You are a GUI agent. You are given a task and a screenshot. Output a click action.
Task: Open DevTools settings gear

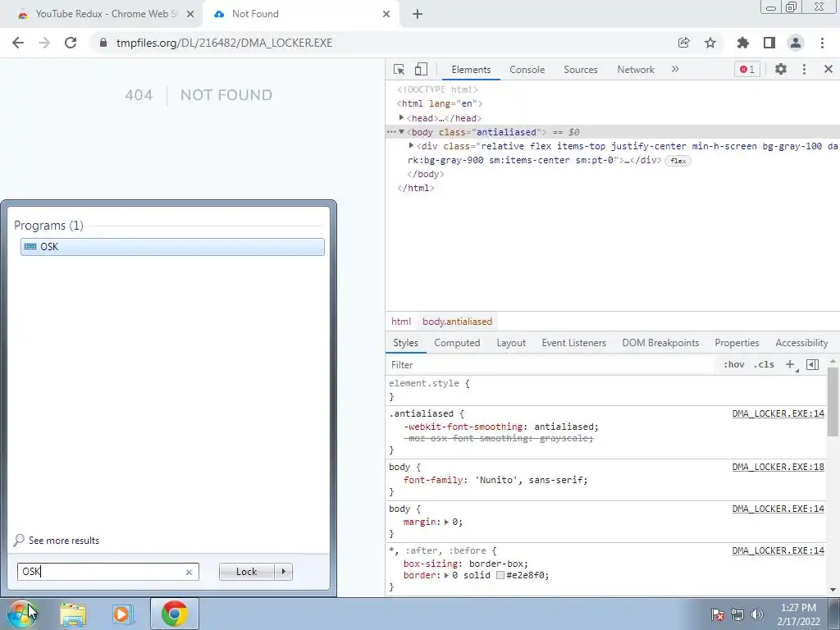click(781, 69)
